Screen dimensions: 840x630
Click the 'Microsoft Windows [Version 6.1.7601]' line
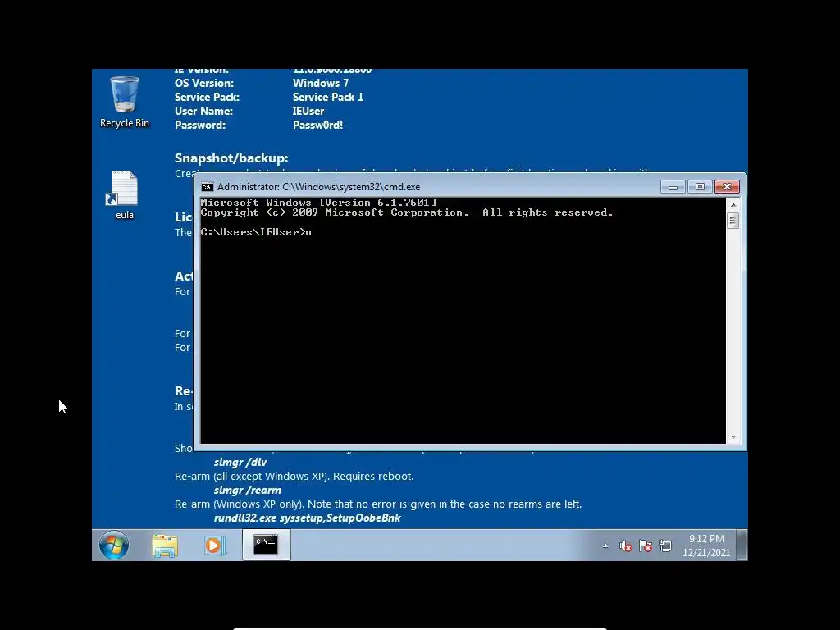[x=319, y=203]
